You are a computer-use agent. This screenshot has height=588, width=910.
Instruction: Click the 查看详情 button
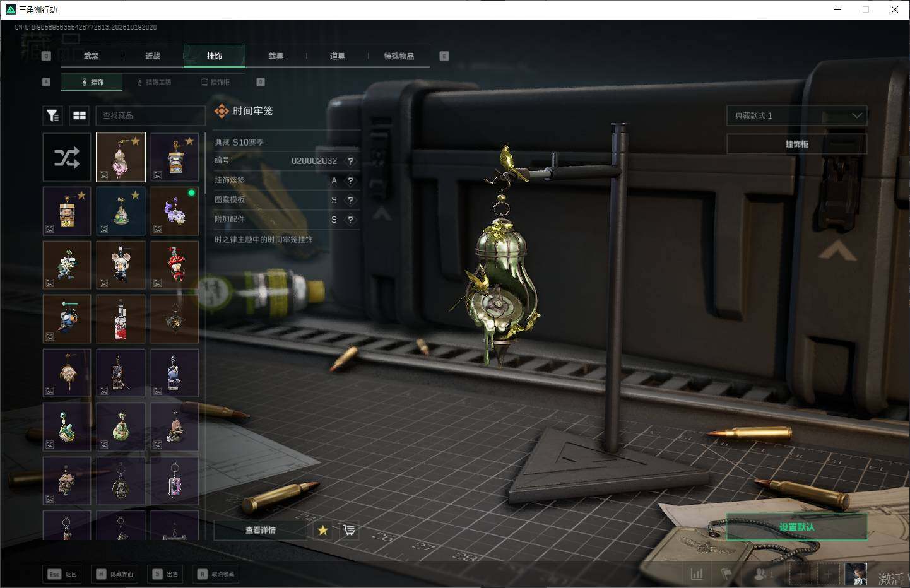click(x=261, y=530)
